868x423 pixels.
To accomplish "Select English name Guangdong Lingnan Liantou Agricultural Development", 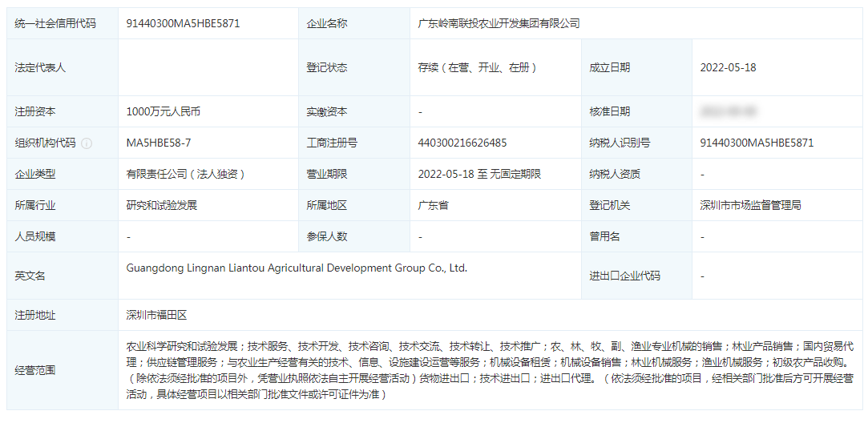I will pyautogui.click(x=297, y=268).
